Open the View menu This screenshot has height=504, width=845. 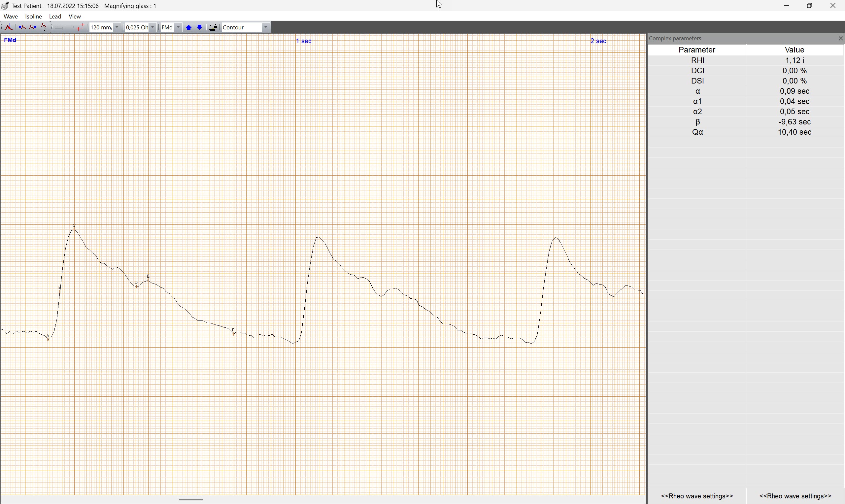pyautogui.click(x=75, y=17)
